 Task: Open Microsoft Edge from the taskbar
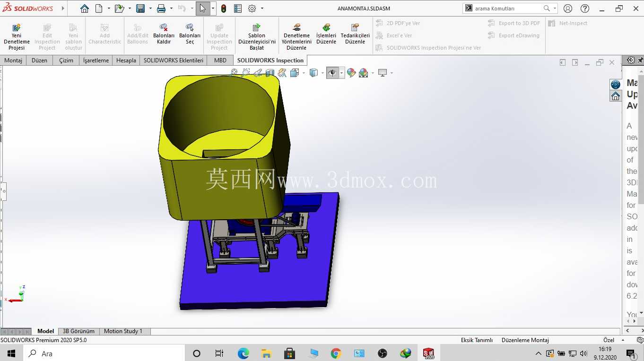point(243,353)
